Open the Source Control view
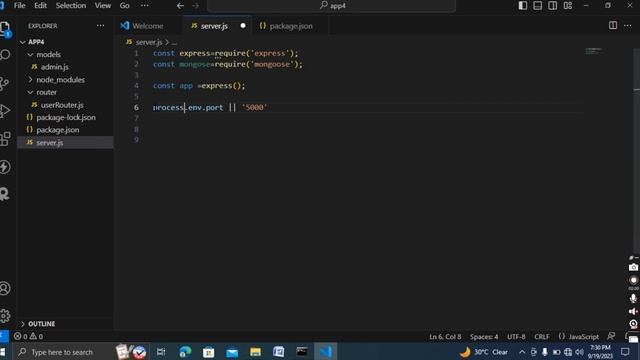 tap(4, 83)
